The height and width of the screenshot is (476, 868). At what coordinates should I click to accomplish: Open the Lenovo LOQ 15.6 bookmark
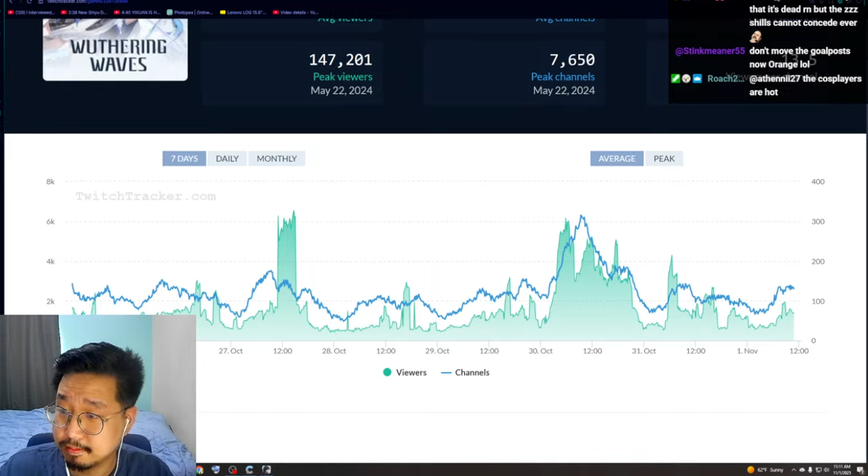(243, 12)
